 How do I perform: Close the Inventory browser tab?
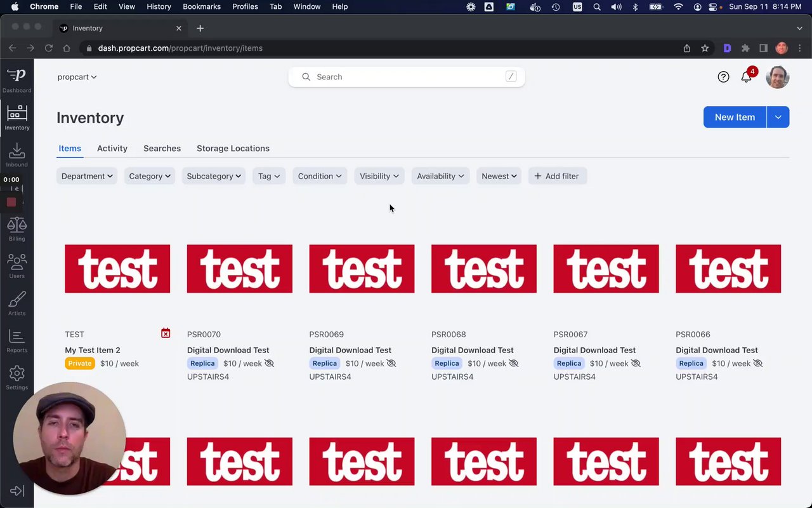[x=178, y=28]
